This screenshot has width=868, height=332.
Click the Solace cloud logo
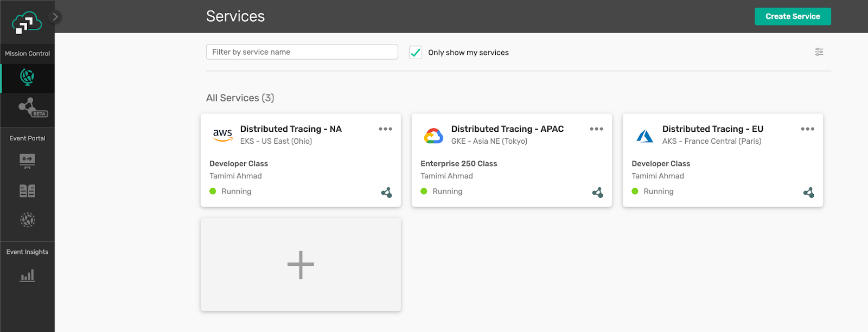[27, 23]
